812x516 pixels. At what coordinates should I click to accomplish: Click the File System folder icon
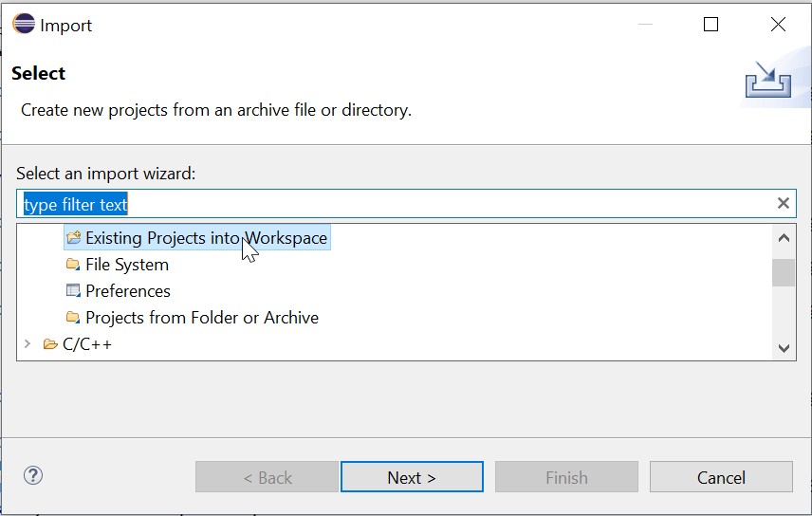[74, 265]
